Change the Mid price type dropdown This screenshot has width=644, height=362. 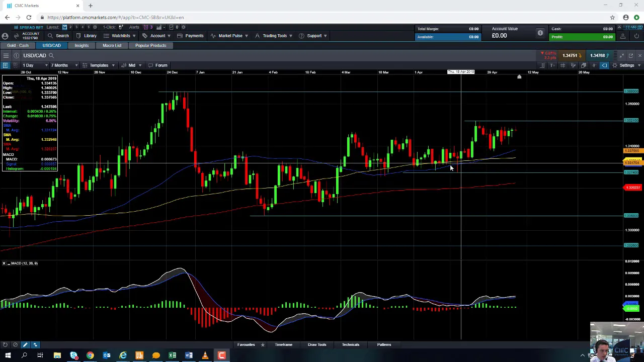[132, 65]
